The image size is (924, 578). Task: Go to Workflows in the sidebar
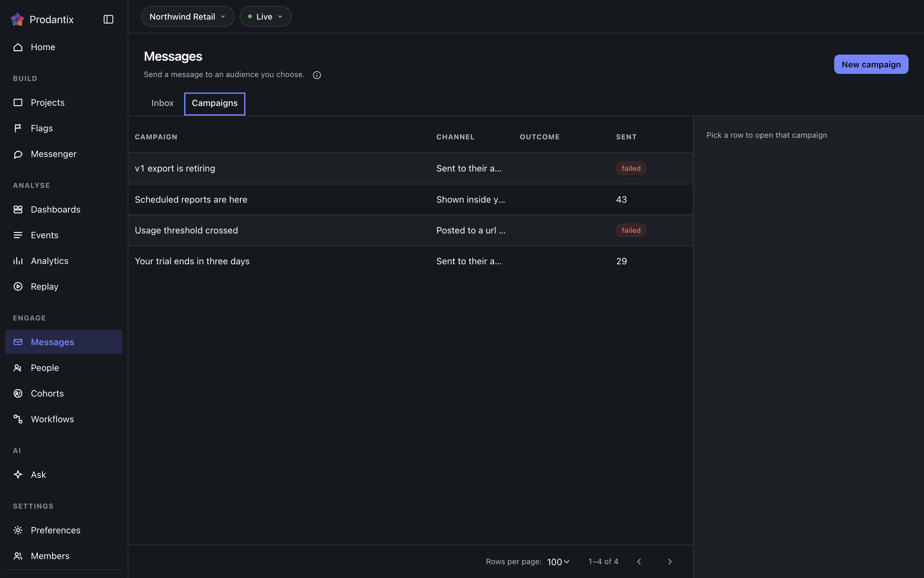pyautogui.click(x=64, y=419)
